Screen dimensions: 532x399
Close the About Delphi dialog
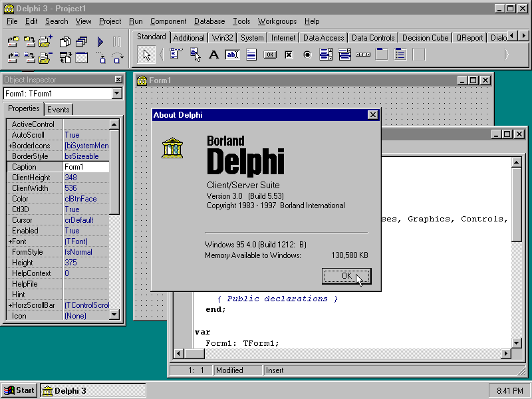click(372, 115)
